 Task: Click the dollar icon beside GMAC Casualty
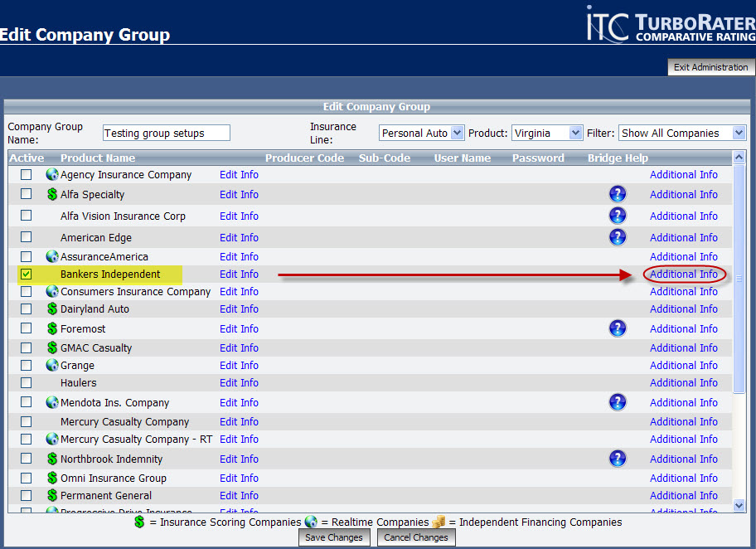[x=52, y=347]
